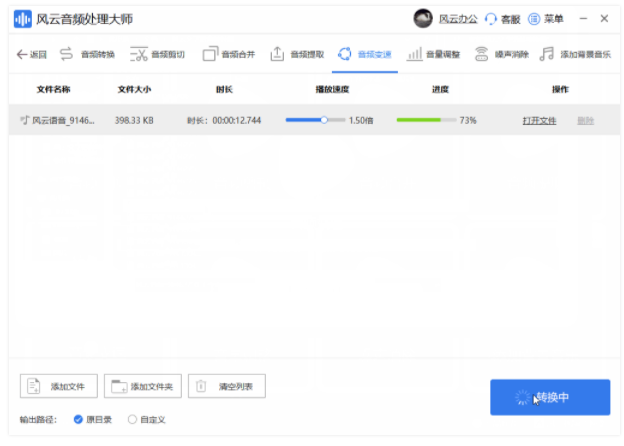Select the 音频变速 tab
624x446 pixels.
click(365, 54)
